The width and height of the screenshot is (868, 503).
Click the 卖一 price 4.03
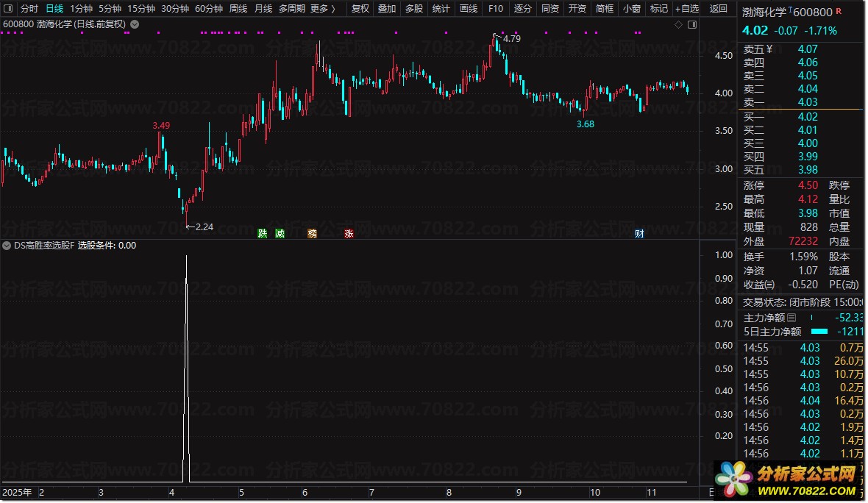808,102
